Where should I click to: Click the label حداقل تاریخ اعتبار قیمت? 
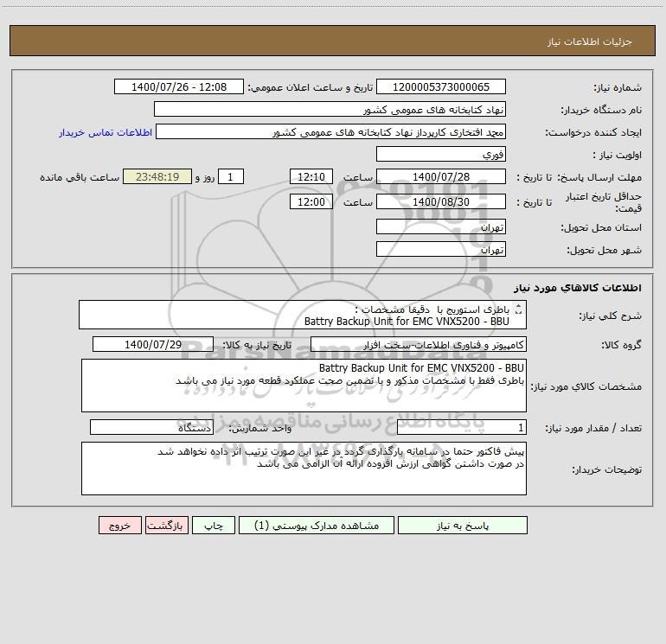click(x=604, y=202)
